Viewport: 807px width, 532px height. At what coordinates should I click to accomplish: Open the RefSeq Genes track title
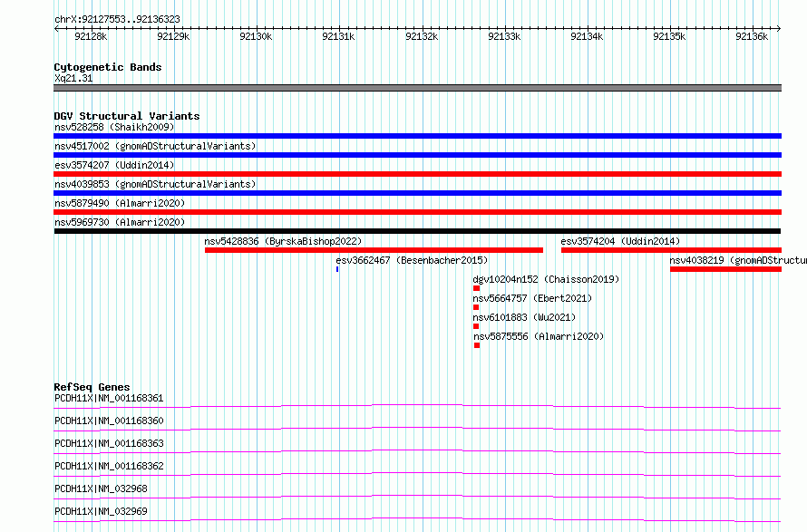(x=92, y=387)
